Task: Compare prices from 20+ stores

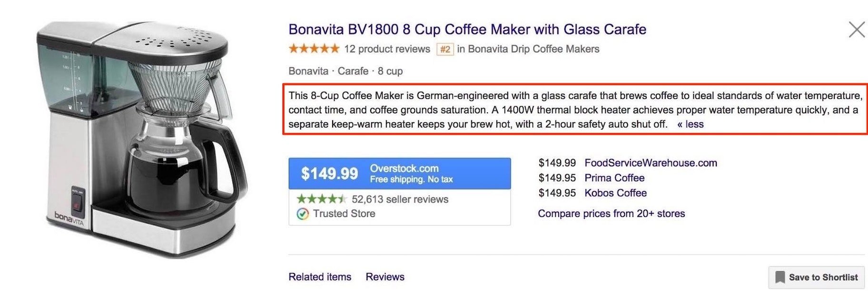Action: click(611, 214)
